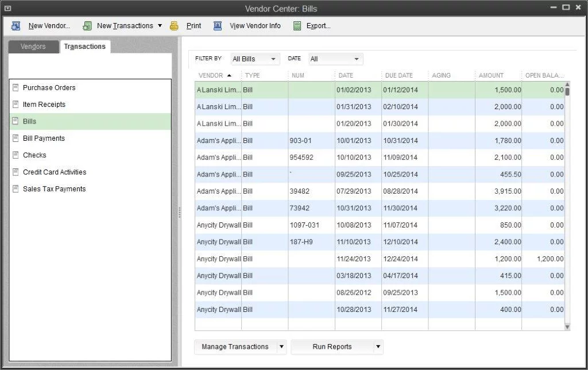
Task: Open the Date filter dropdown
Action: pyautogui.click(x=335, y=59)
